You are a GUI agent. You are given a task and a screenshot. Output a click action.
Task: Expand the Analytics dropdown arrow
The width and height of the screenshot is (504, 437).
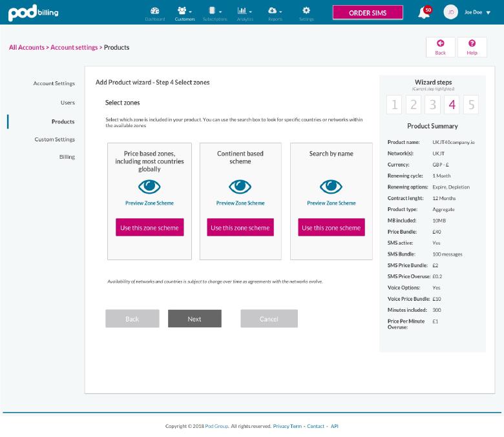(x=251, y=12)
